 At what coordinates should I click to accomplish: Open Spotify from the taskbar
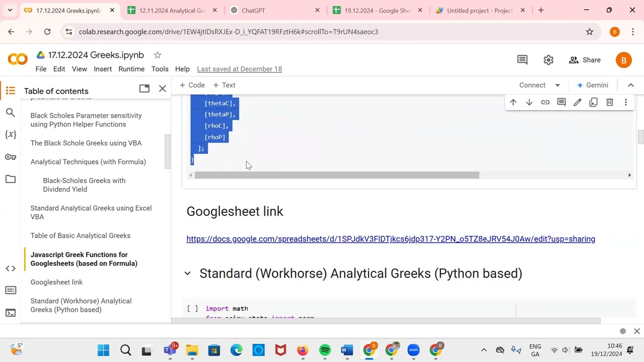click(325, 350)
